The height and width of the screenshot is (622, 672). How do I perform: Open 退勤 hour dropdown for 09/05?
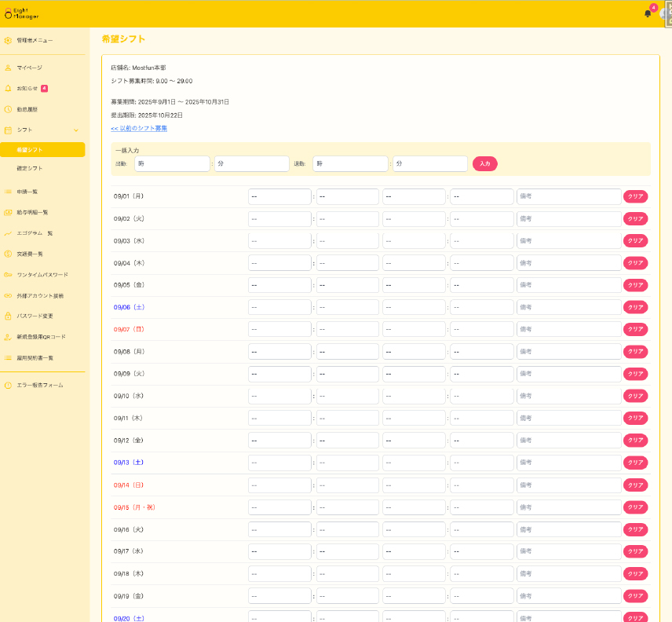click(x=414, y=285)
